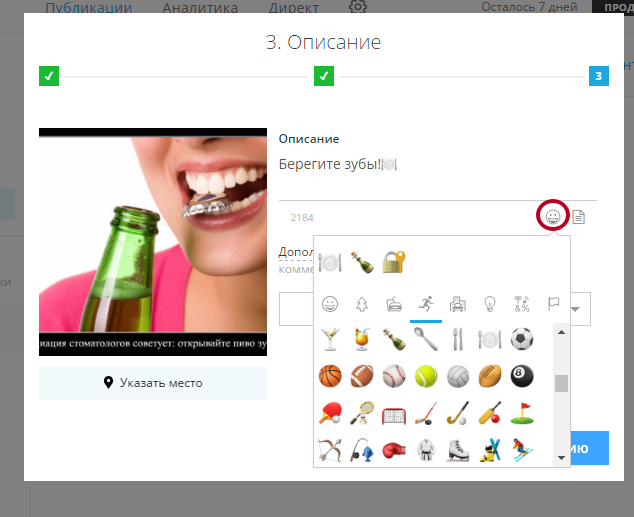This screenshot has height=517, width=634.
Task: Insert recent champagne bottle emoji
Action: coord(362,262)
